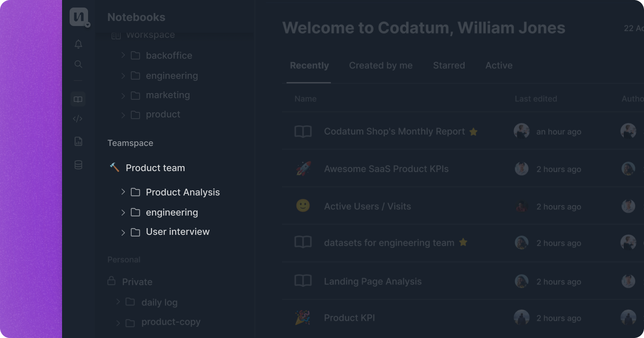Screen dimensions: 644x338
Task: Open the Awesome SaaS Product KPIs notebook
Action: pyautogui.click(x=386, y=169)
